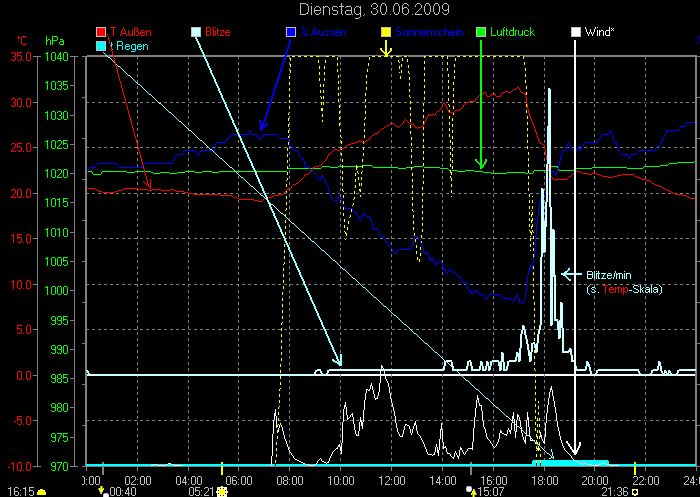Screen dimensions: 700x497
Task: Click the hPa axis unit label
Action: [x=55, y=41]
